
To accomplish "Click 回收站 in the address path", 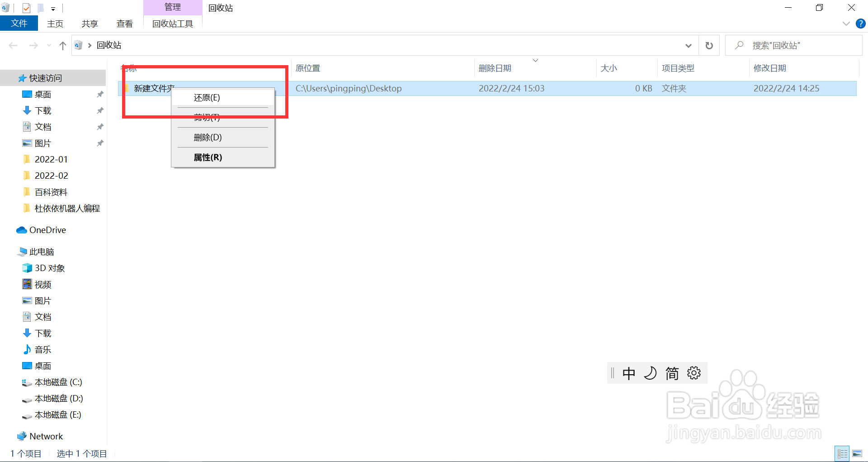I will coord(109,45).
